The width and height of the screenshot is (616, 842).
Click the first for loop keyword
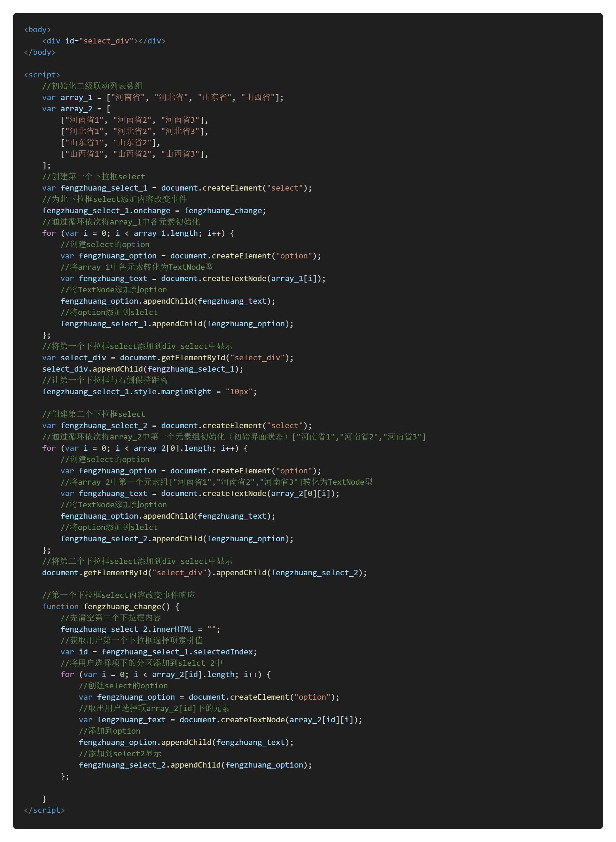tap(49, 233)
